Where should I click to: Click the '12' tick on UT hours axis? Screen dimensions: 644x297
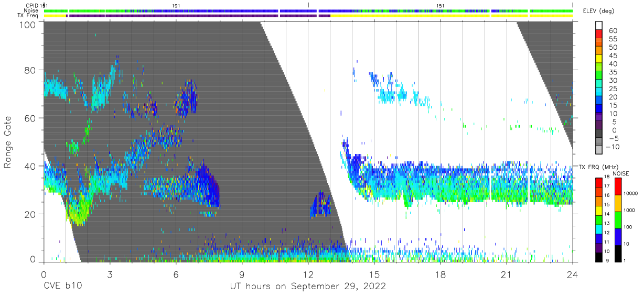(x=308, y=274)
